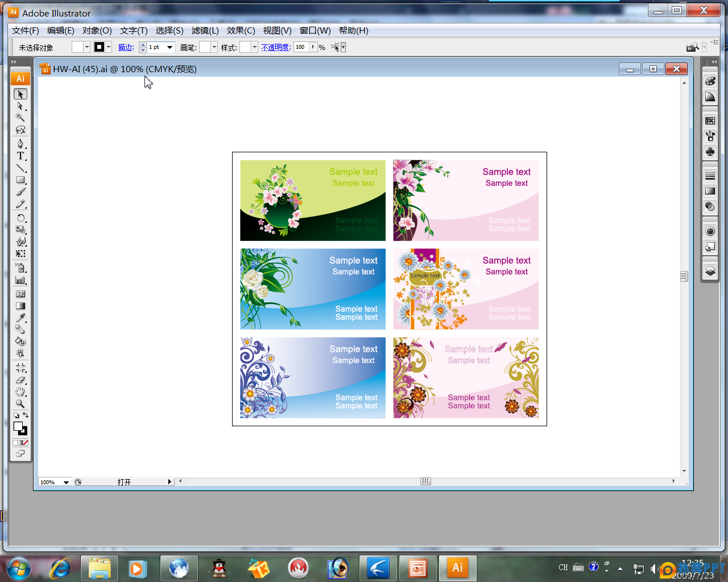Select the Gradient tool in the toolbox
This screenshot has height=582, width=728.
tap(20, 306)
